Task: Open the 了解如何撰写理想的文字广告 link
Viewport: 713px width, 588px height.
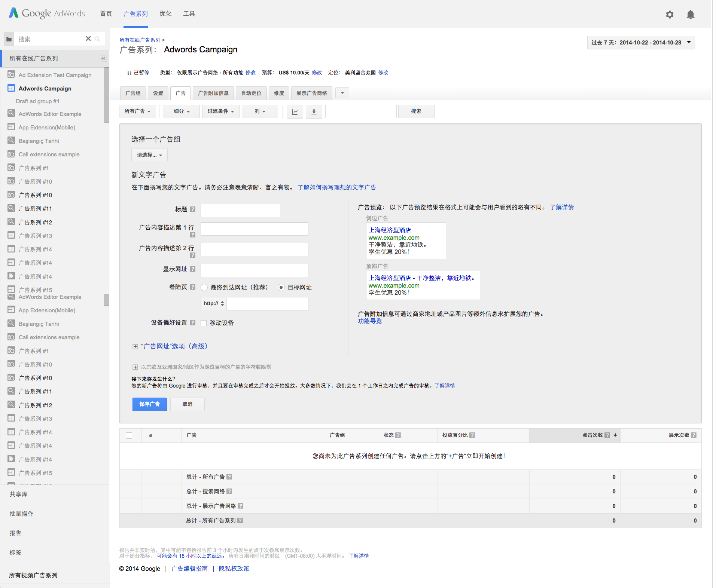Action: [337, 187]
